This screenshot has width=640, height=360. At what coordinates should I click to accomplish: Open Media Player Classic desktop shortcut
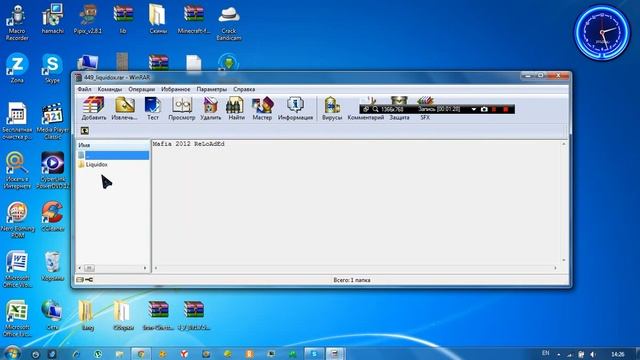point(52,121)
